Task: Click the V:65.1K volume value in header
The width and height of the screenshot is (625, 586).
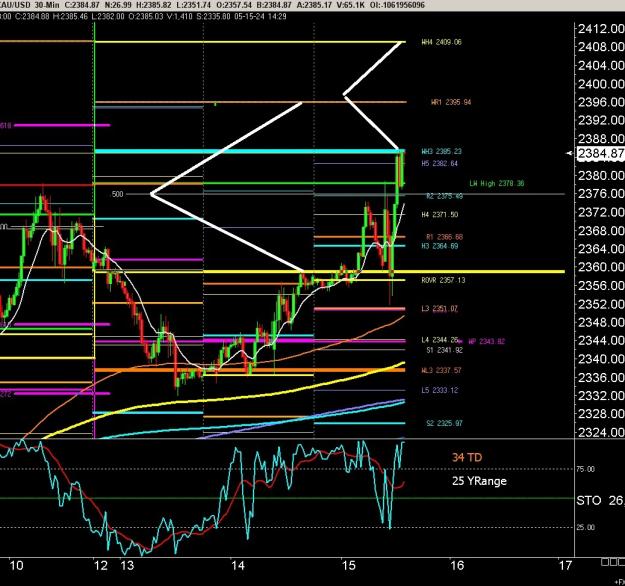Action: (x=352, y=5)
